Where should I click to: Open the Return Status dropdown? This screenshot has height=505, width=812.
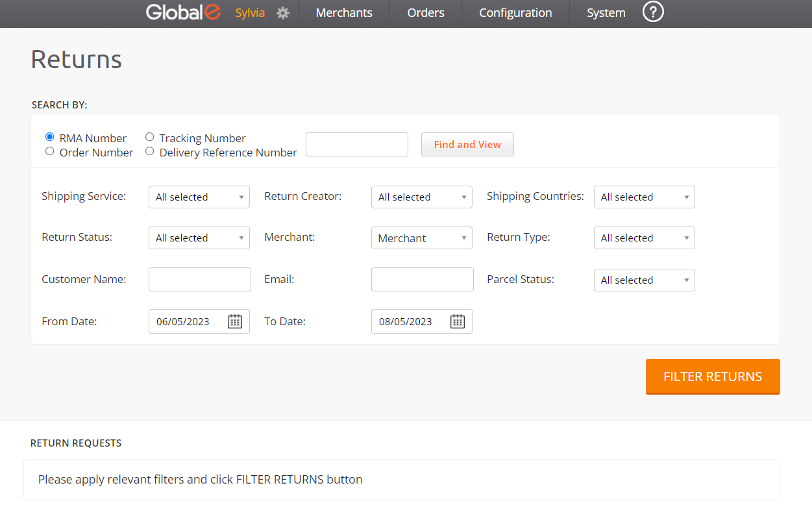pyautogui.click(x=199, y=238)
